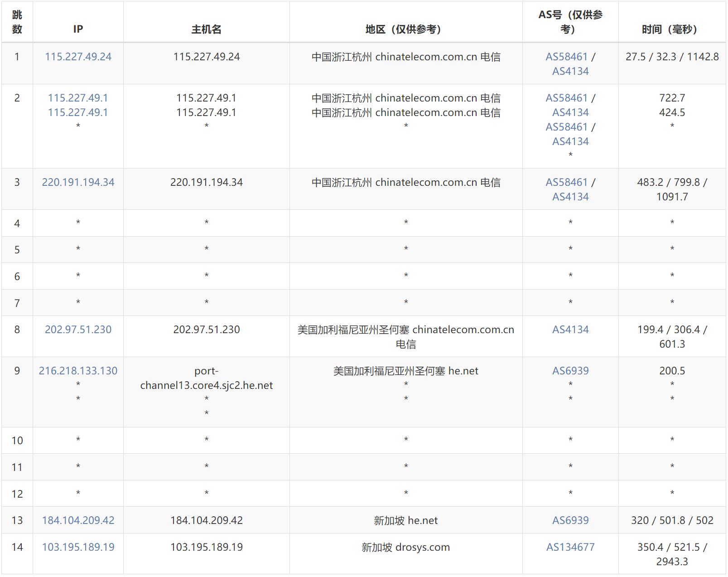The image size is (728, 577).
Task: Click hostname port-channel13.core4.sjc2.he.net
Action: coord(206,378)
